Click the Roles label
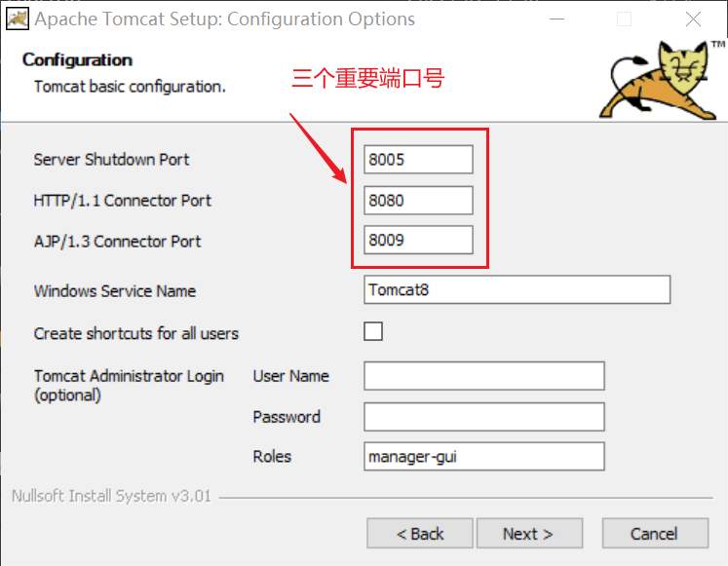728x566 pixels. pyautogui.click(x=272, y=457)
